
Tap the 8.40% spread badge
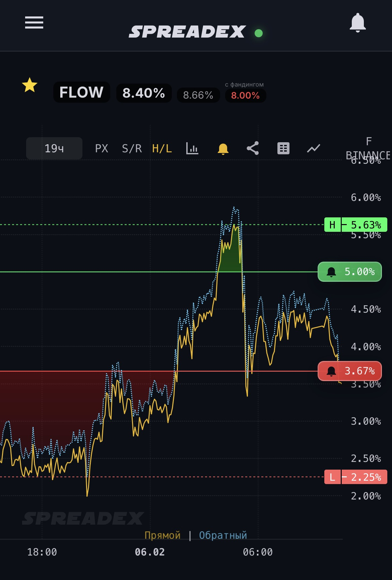144,93
